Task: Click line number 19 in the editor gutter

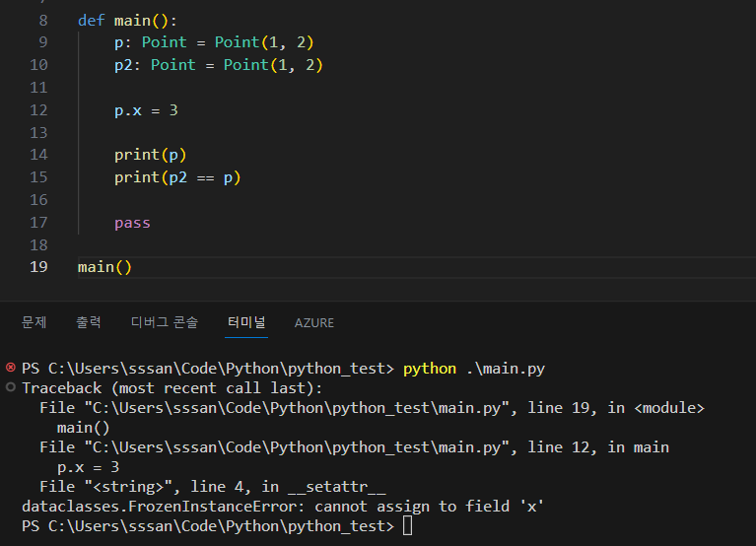Action: pyautogui.click(x=38, y=267)
